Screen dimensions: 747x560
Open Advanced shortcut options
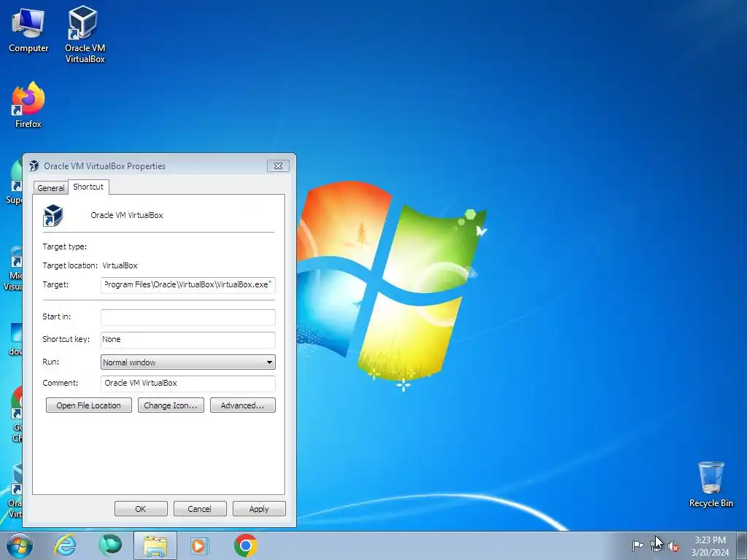tap(242, 405)
